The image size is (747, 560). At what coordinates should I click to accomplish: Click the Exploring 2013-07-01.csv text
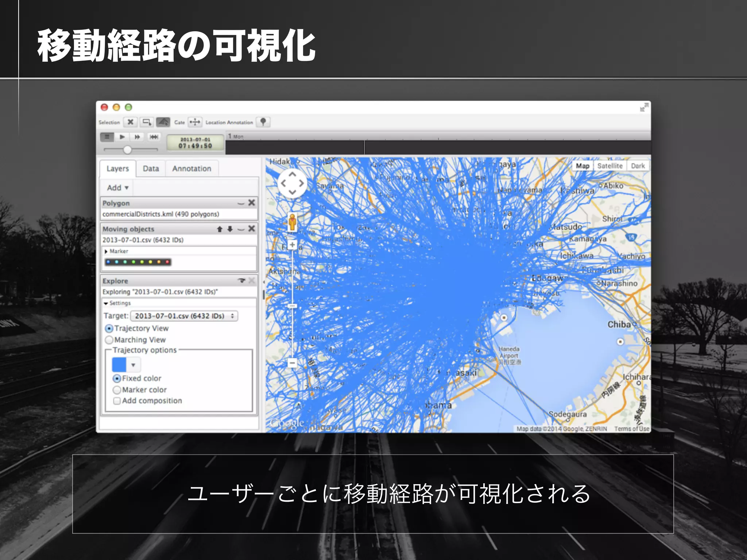[x=160, y=292]
